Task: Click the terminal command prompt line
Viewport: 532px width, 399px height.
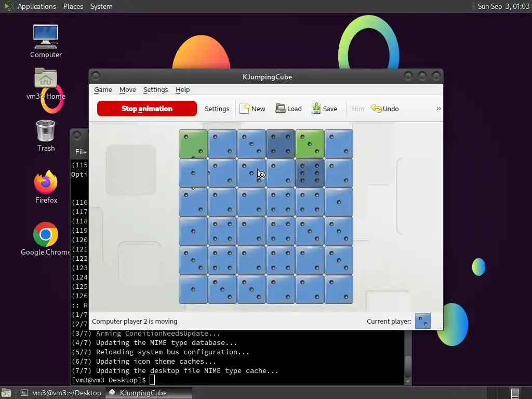Action: coord(113,380)
